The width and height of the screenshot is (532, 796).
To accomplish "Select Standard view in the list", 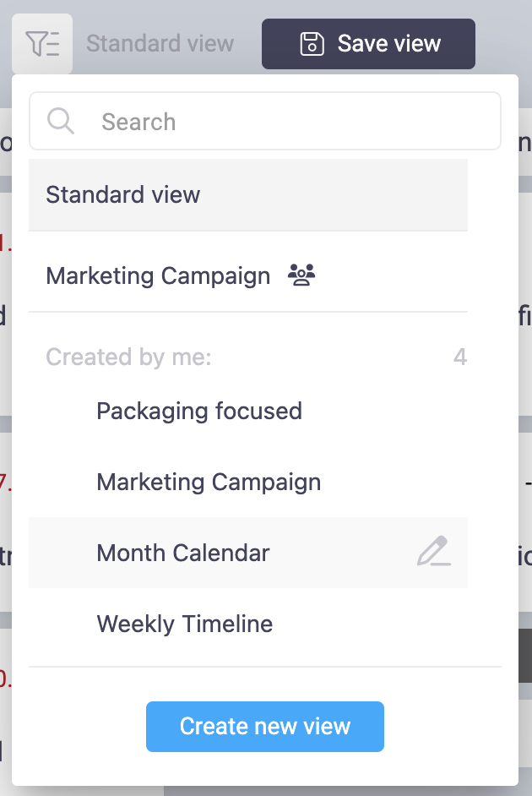I will coord(123,195).
